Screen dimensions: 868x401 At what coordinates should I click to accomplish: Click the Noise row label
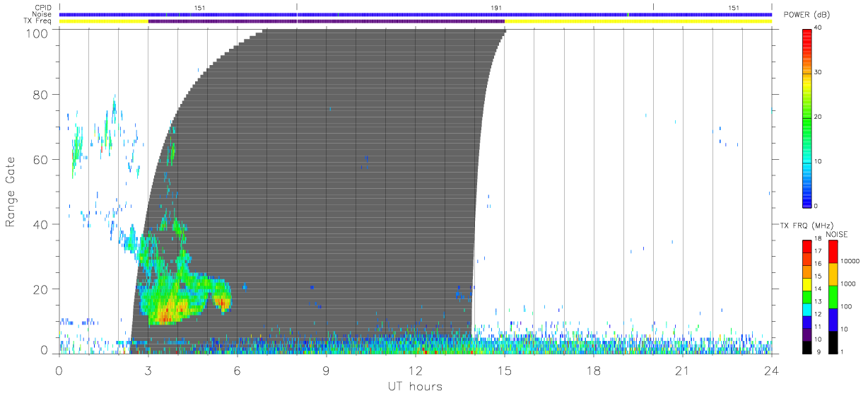click(43, 14)
